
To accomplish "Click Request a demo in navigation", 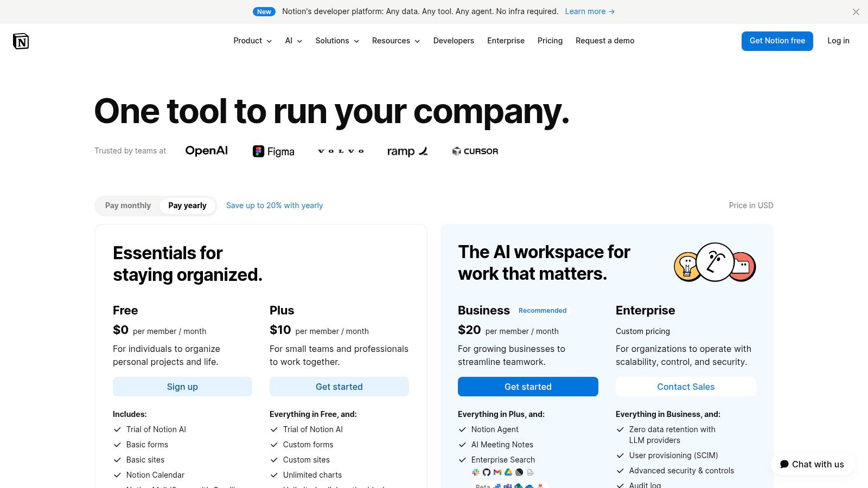I will point(605,41).
